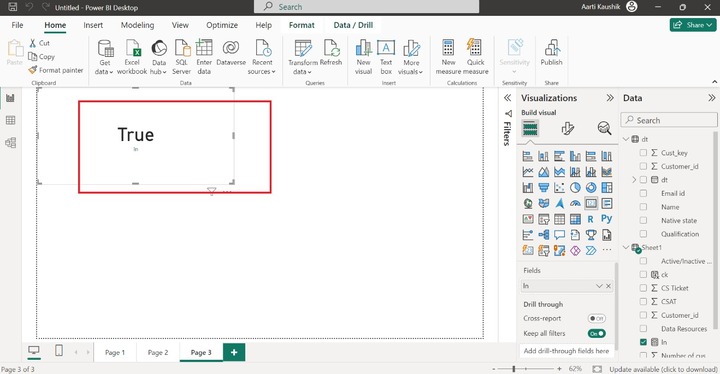Turn off Keep all filters toggle
The image size is (720, 374).
(596, 334)
